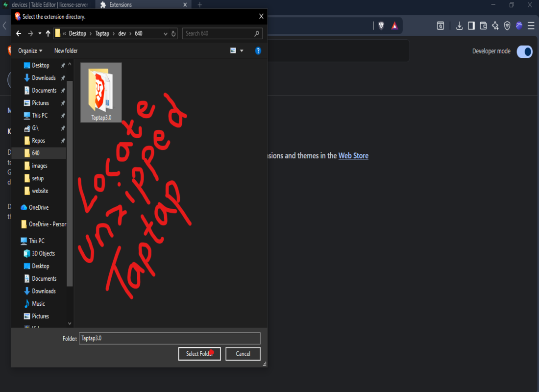
Task: Expand the address bar history dropdown
Action: pyautogui.click(x=165, y=34)
